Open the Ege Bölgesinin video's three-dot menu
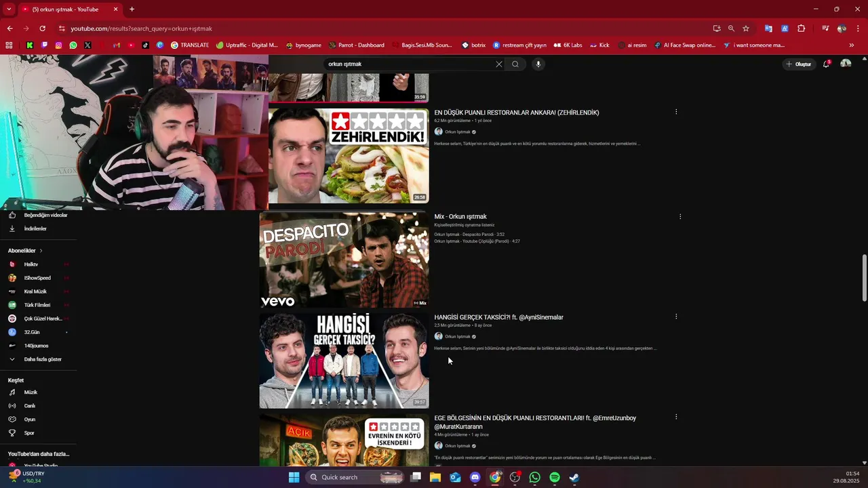 (x=676, y=418)
